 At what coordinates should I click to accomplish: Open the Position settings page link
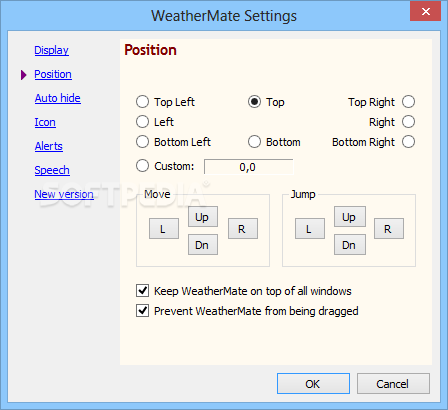[53, 74]
